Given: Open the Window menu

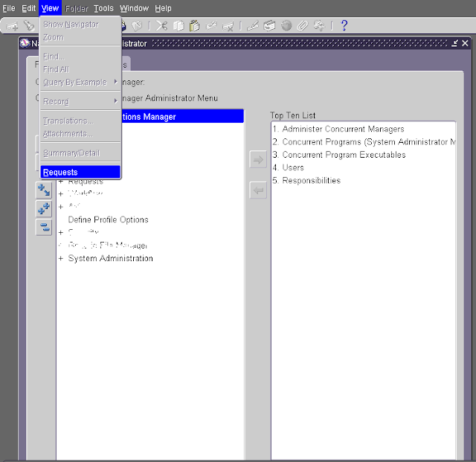Looking at the screenshot, I should click(x=134, y=8).
